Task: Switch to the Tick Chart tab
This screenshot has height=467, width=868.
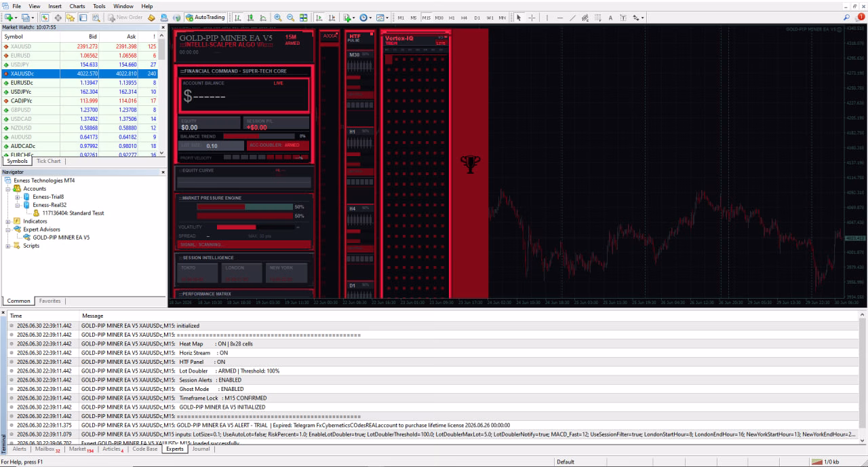Action: (48, 162)
